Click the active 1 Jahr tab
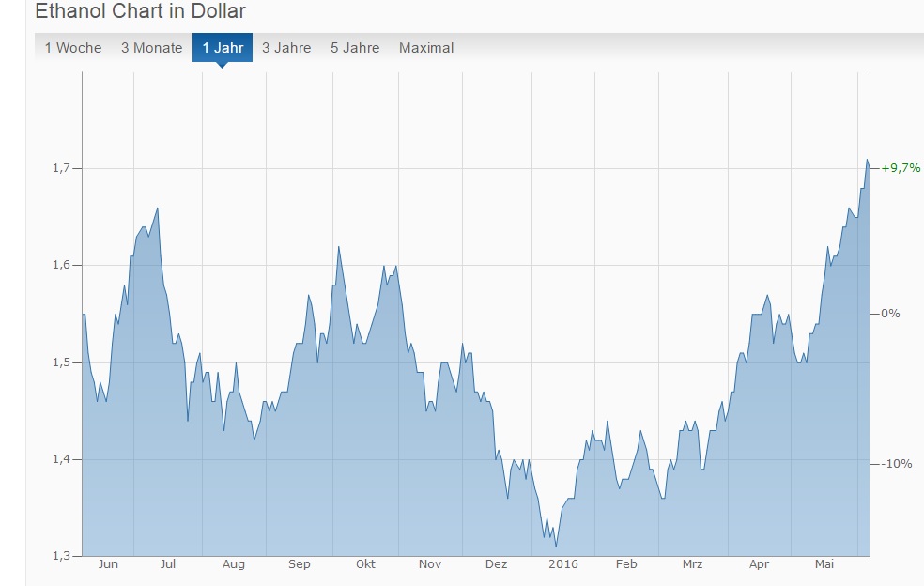924x586 pixels. click(x=223, y=48)
